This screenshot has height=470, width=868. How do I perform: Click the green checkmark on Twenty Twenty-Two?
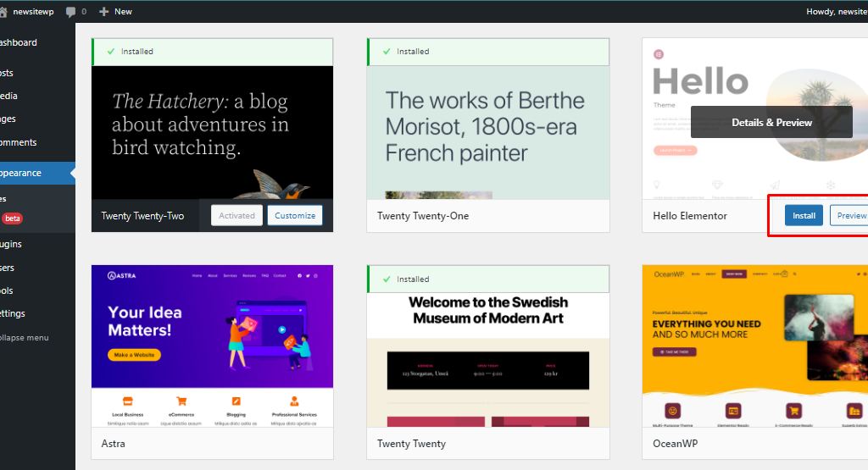point(111,52)
